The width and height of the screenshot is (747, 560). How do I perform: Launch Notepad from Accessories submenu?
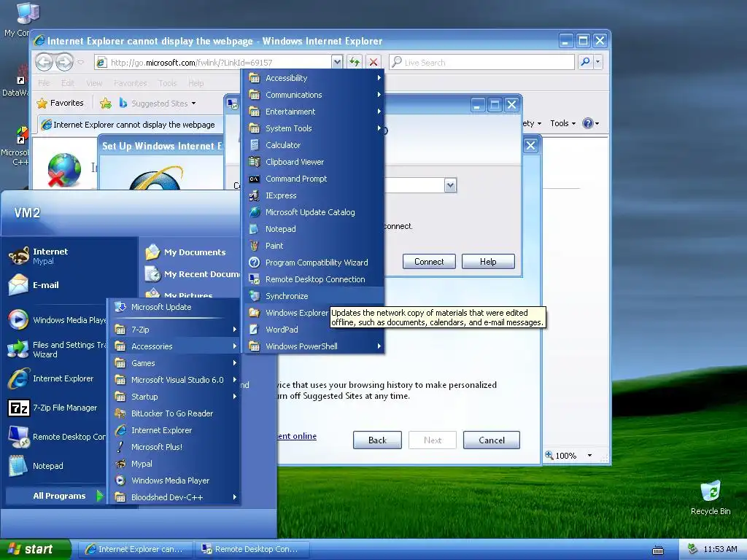coord(314,229)
